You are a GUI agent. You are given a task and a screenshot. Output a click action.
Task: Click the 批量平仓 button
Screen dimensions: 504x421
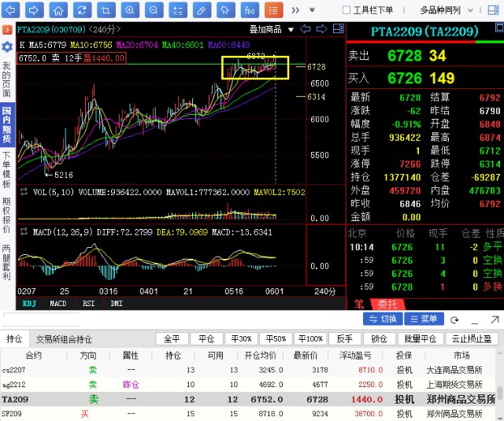pos(420,339)
